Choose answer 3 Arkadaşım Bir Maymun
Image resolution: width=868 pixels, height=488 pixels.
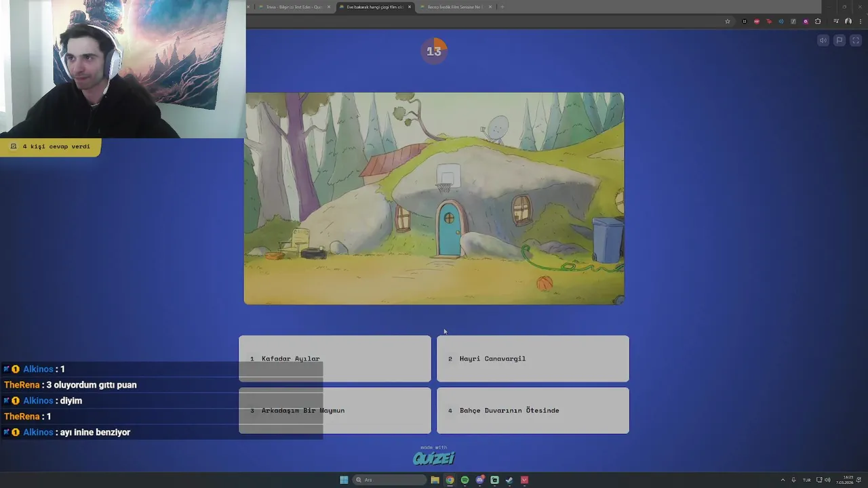click(x=335, y=410)
